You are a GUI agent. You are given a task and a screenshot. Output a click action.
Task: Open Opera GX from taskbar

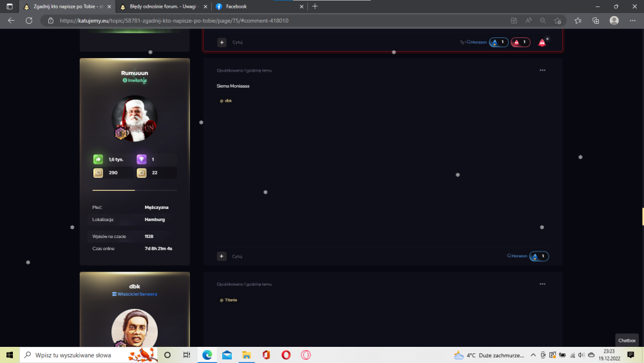[x=305, y=355]
